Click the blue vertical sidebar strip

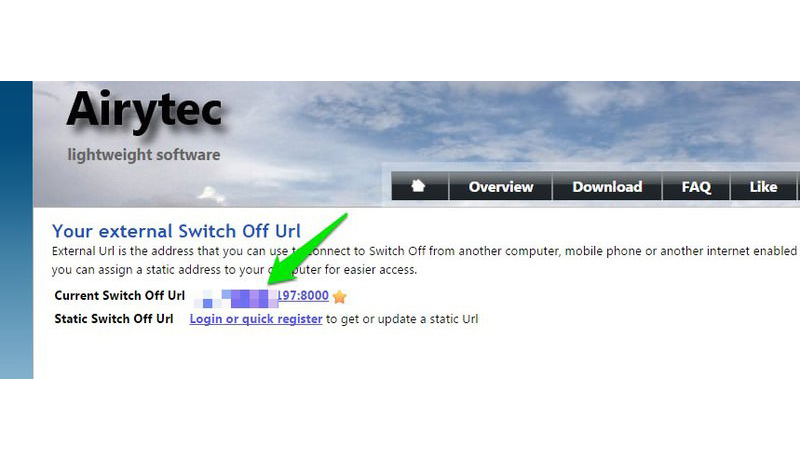16,229
